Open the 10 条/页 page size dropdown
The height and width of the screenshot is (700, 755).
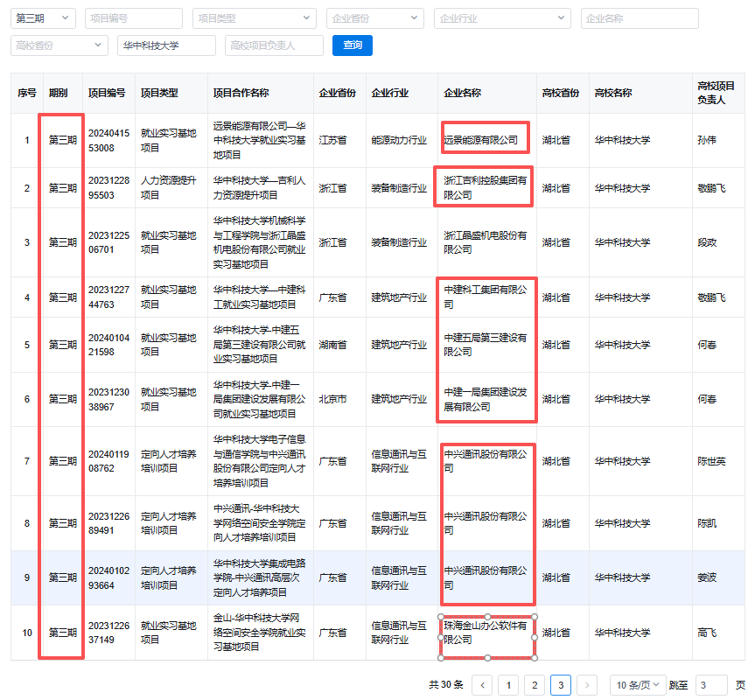[638, 685]
